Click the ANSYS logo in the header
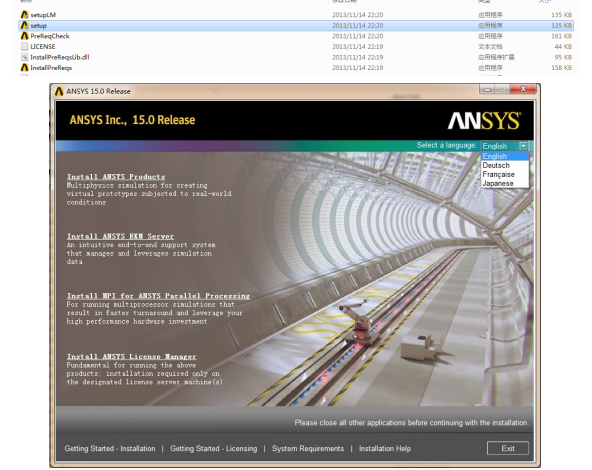The image size is (592, 470). 485,121
